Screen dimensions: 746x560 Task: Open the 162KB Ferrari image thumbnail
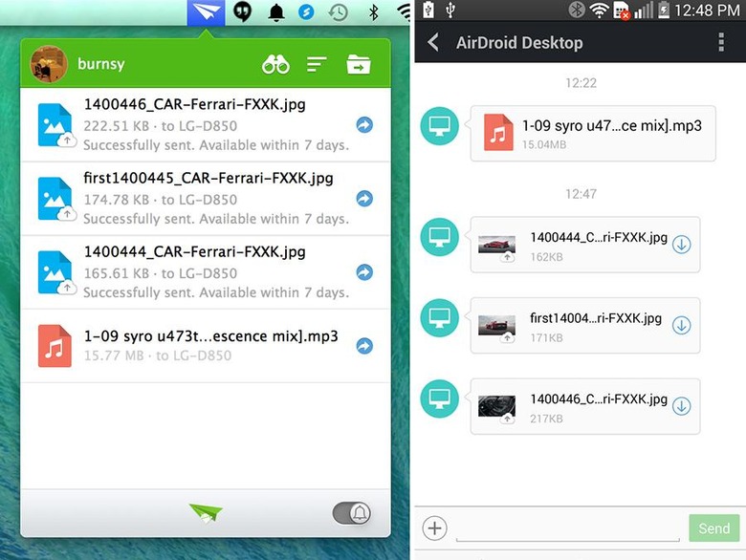(496, 247)
